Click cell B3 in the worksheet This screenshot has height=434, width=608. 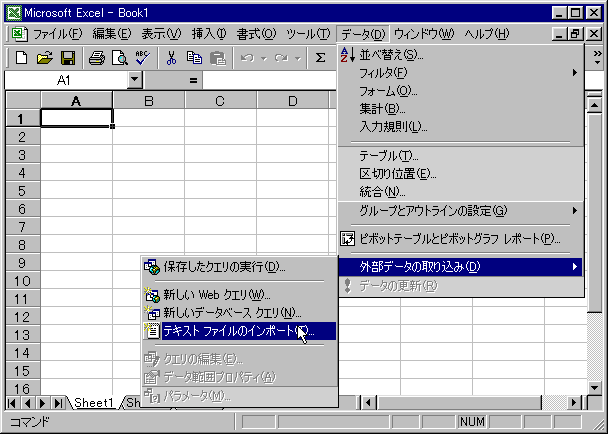click(149, 155)
